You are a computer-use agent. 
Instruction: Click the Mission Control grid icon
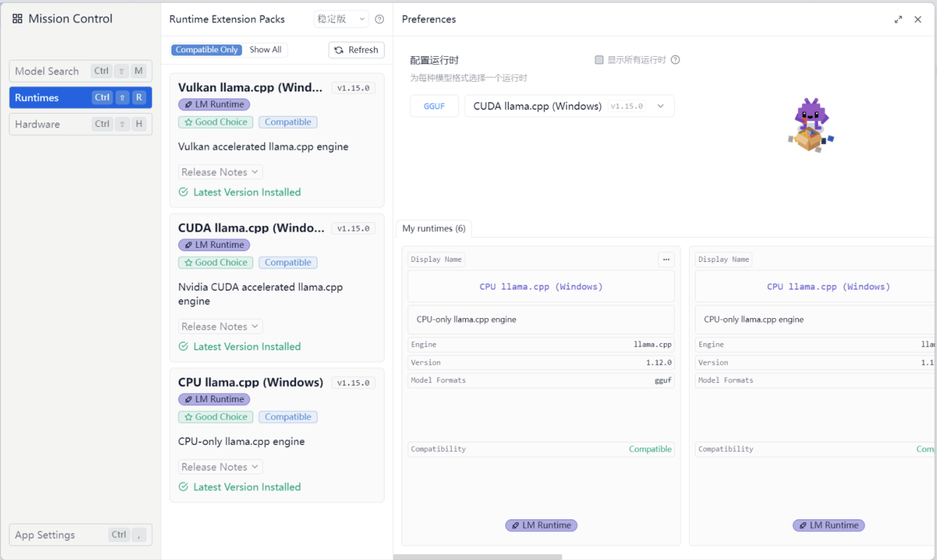point(18,19)
